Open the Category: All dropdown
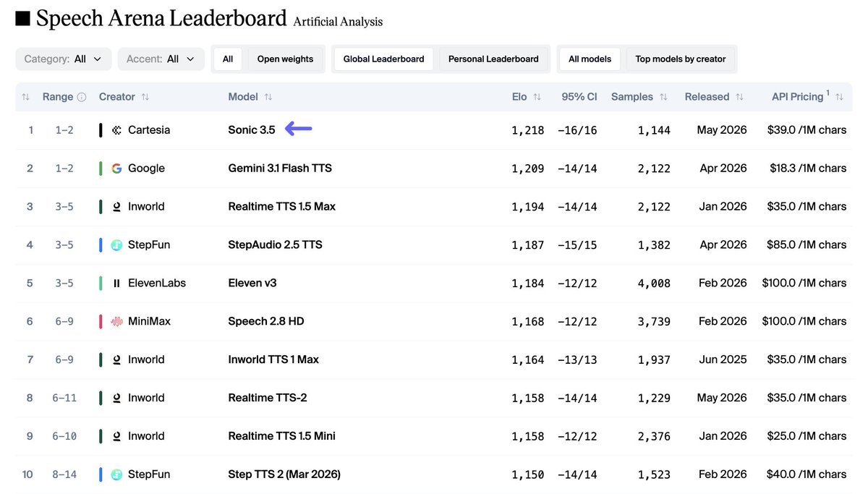This screenshot has height=494, width=868. coord(64,59)
